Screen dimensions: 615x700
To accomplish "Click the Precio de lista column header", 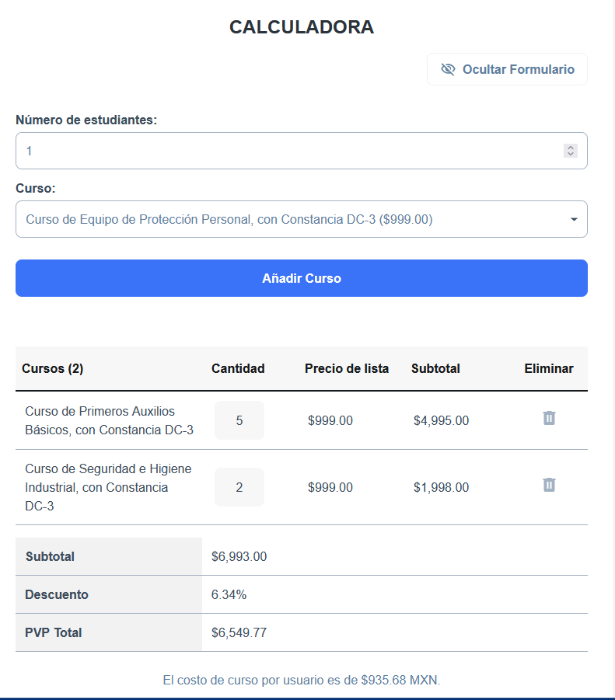I will coord(347,368).
